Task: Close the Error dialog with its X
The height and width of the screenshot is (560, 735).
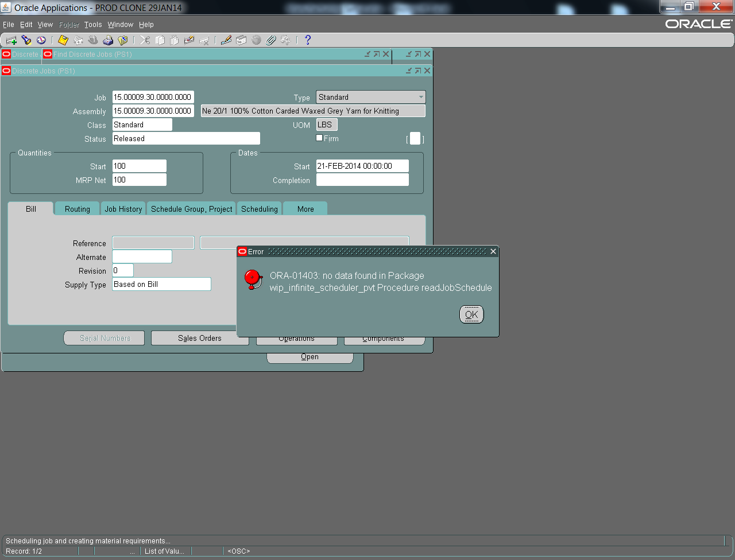Action: pos(493,251)
